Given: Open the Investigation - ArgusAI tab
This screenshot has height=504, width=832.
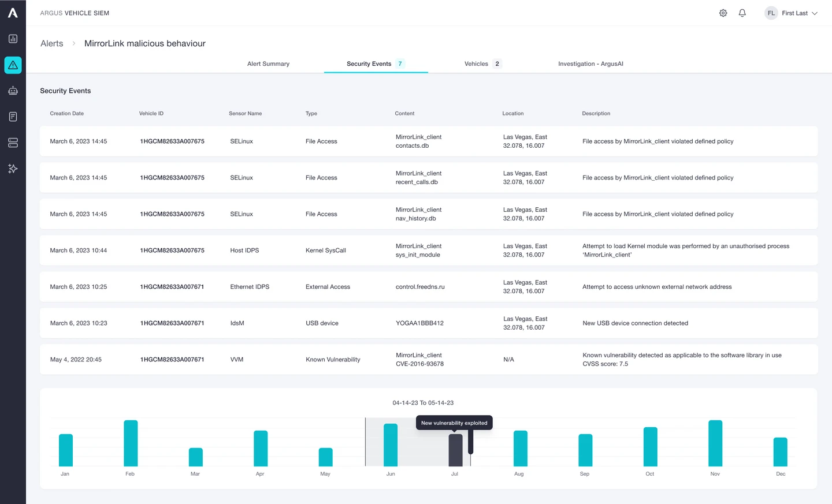Looking at the screenshot, I should tap(590, 64).
